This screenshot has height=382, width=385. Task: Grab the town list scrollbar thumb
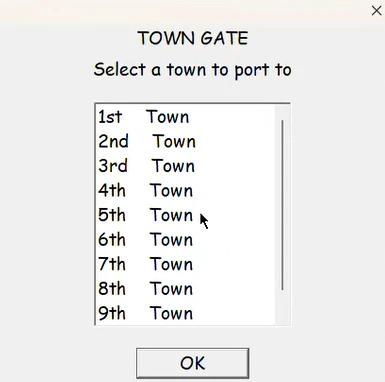click(283, 205)
